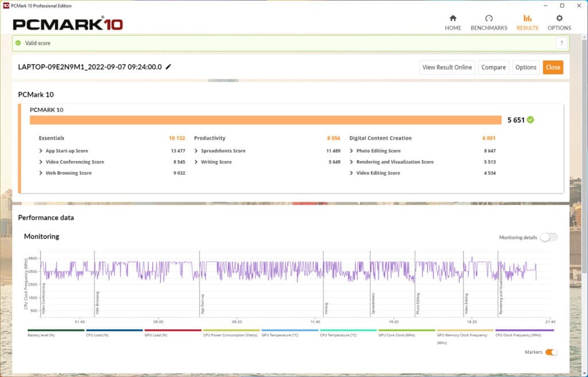588x377 pixels.
Task: Select the GPU Core Clock legend item
Action: pos(407,333)
